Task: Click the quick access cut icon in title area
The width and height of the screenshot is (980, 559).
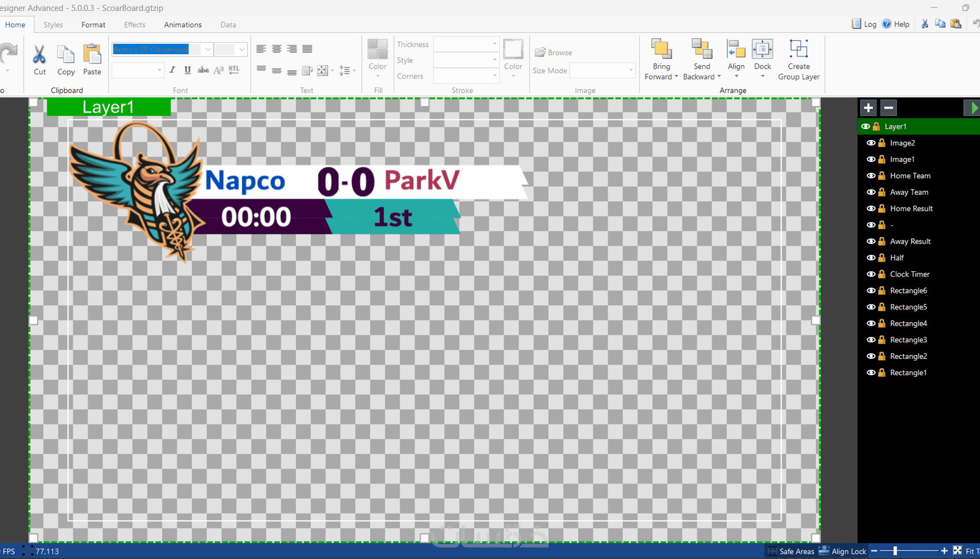Action: point(925,24)
